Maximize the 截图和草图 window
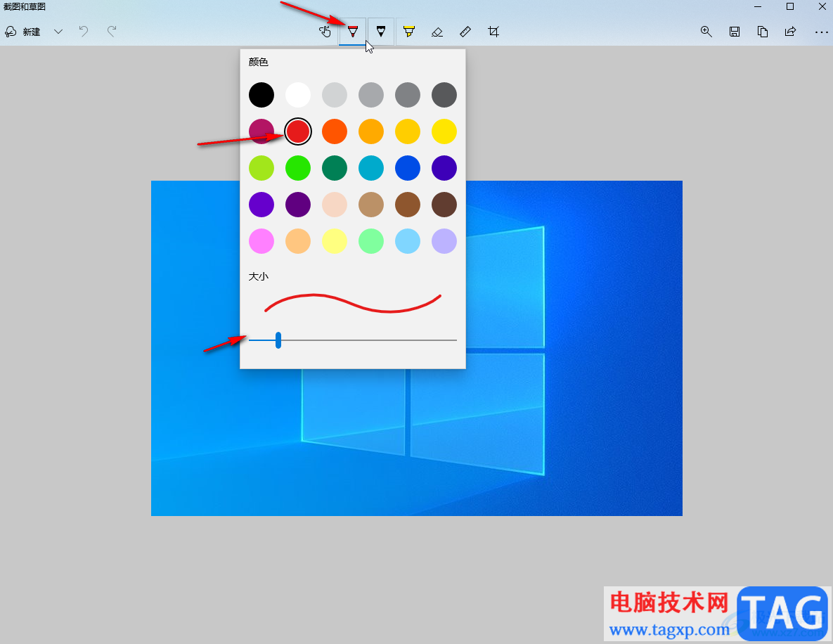 pos(790,7)
